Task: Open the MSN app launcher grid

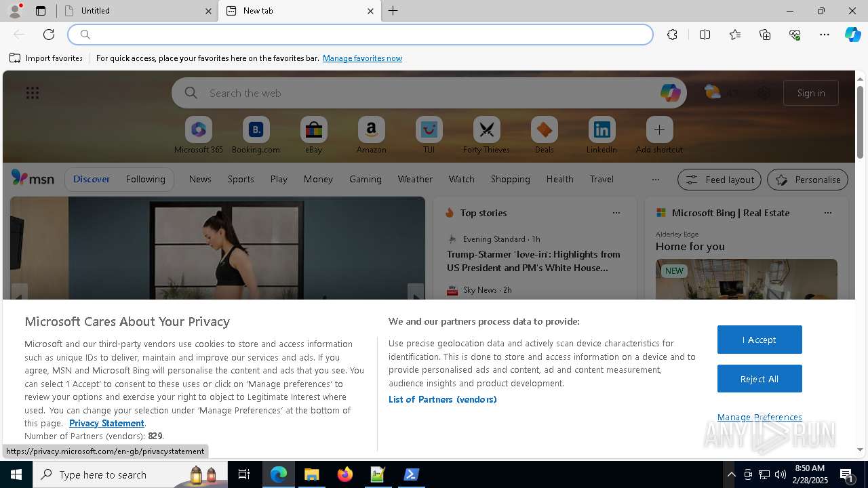Action: pos(32,93)
